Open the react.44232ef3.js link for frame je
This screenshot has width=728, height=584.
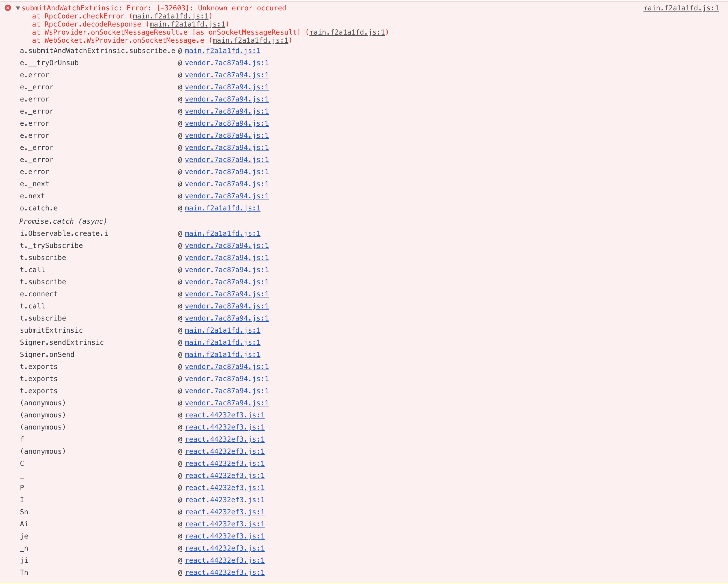[x=225, y=537]
